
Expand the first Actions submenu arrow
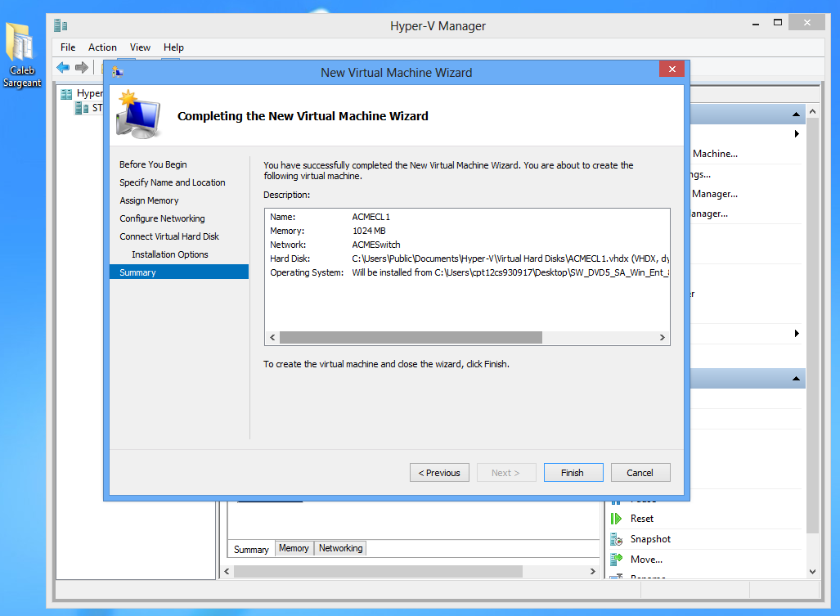click(797, 134)
